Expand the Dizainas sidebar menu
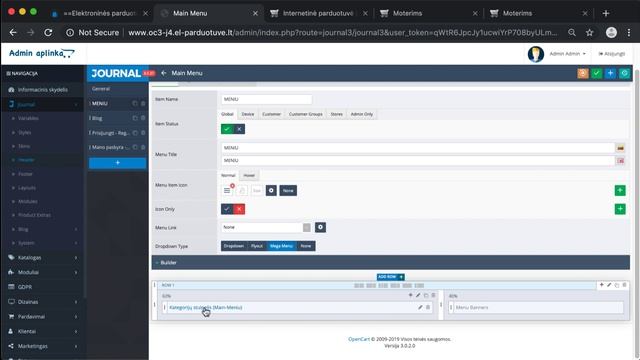 click(x=42, y=302)
